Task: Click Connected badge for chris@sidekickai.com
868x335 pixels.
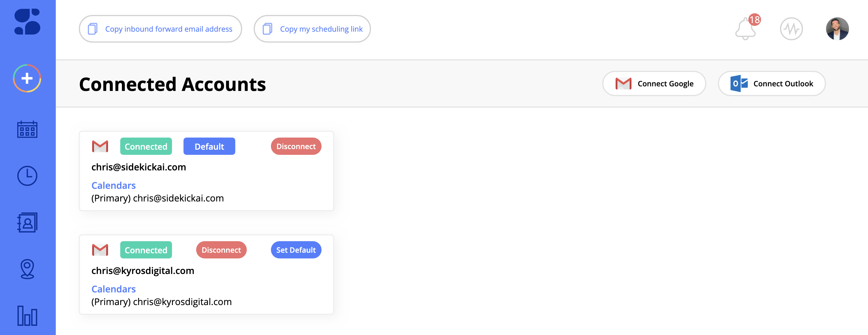Action: [x=146, y=146]
